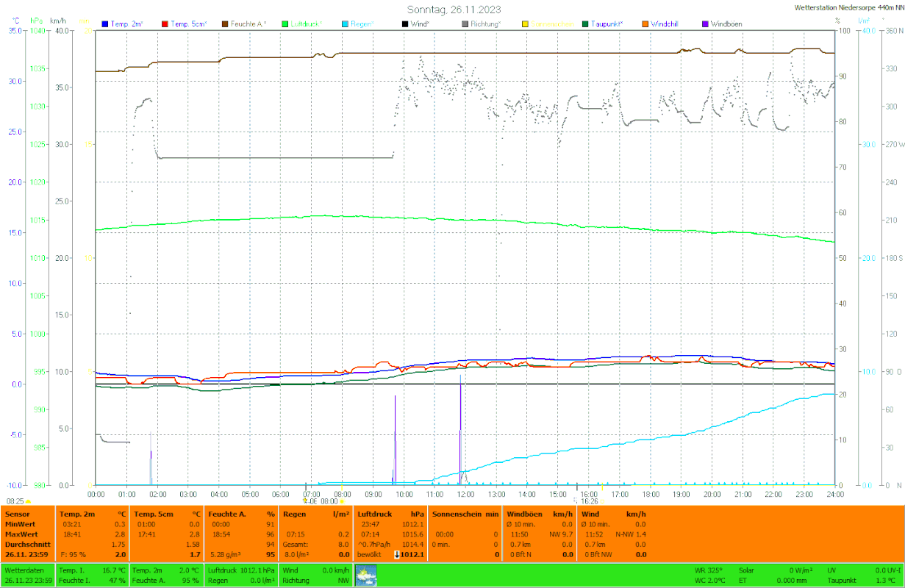Screen dimensions: 905x588
Task: Click the 'MinWert' row label
Action: [19, 524]
